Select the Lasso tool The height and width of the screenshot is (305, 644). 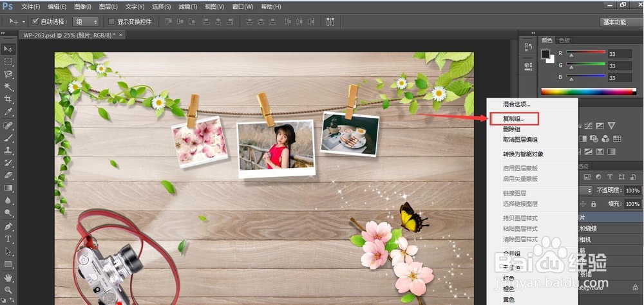[x=8, y=74]
